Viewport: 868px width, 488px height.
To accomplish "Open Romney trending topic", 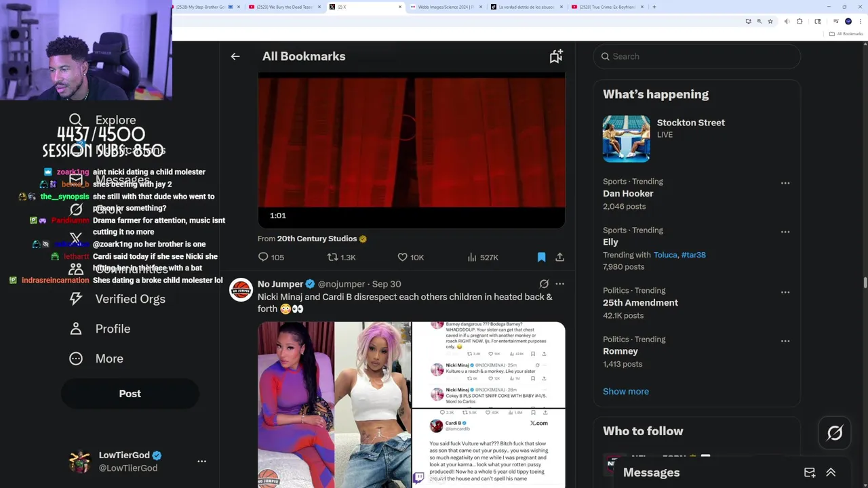I will (620, 351).
